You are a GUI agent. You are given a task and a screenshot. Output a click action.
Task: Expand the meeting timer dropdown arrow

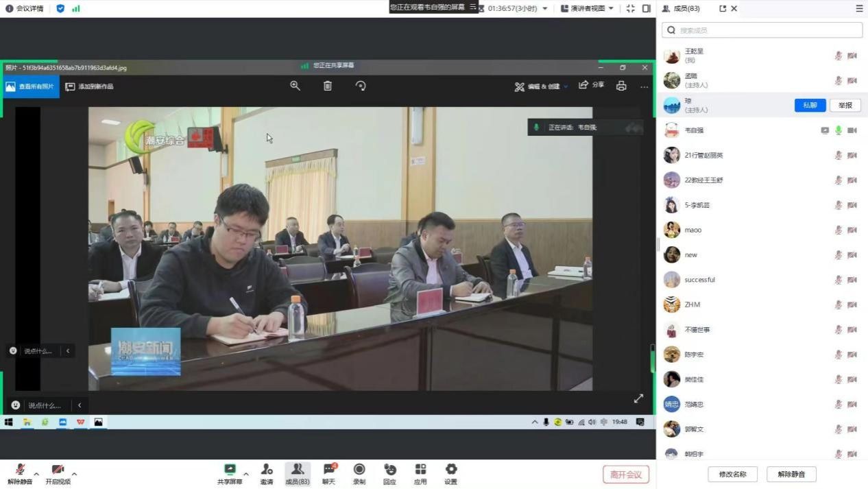point(545,8)
